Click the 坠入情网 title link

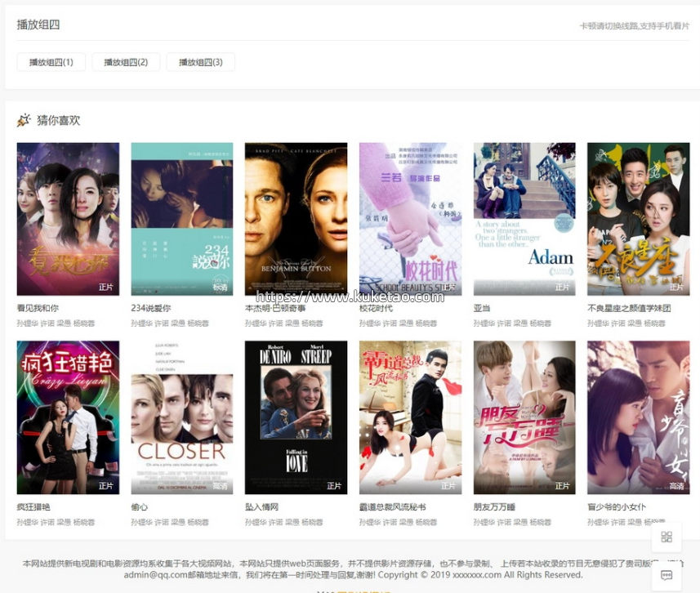coord(261,506)
